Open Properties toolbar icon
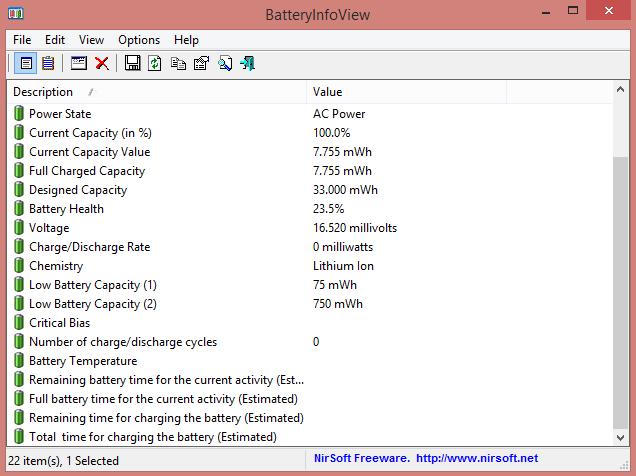This screenshot has width=636, height=476. [x=202, y=63]
